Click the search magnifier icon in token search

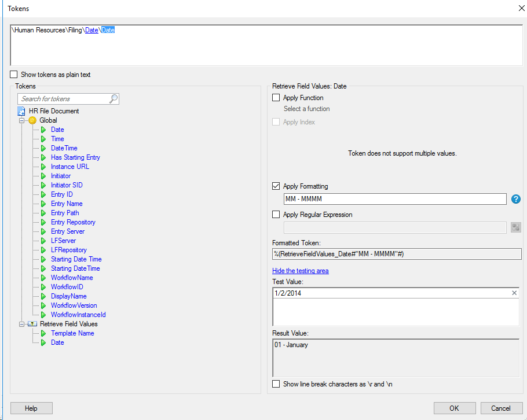[x=114, y=99]
